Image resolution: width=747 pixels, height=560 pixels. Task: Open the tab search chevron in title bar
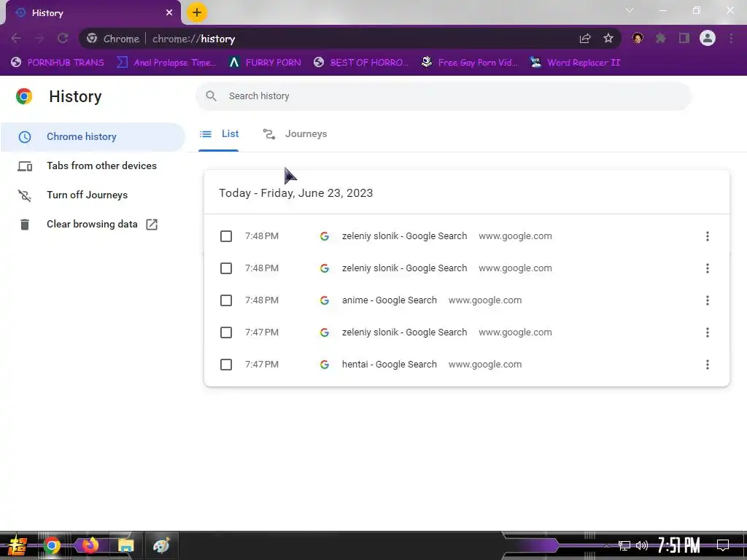click(630, 10)
